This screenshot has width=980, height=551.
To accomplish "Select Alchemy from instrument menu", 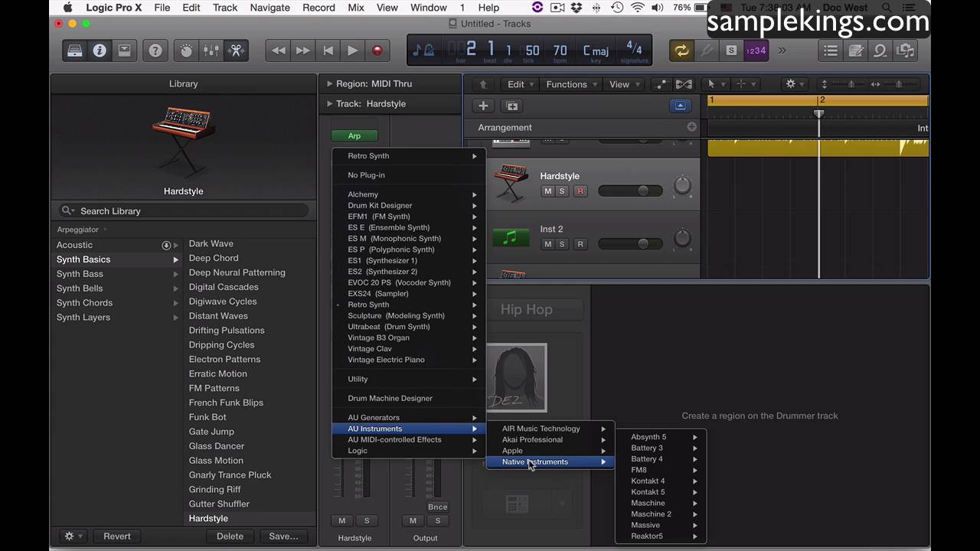I will pos(408,194).
